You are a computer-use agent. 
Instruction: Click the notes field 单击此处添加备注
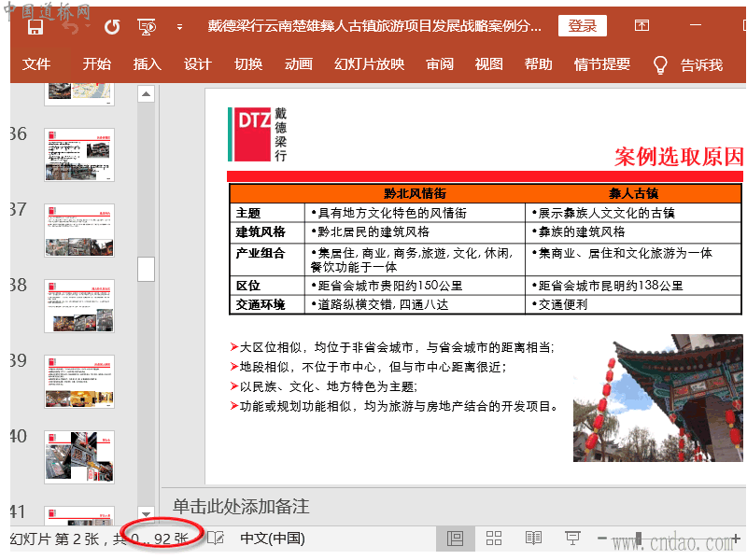(241, 507)
